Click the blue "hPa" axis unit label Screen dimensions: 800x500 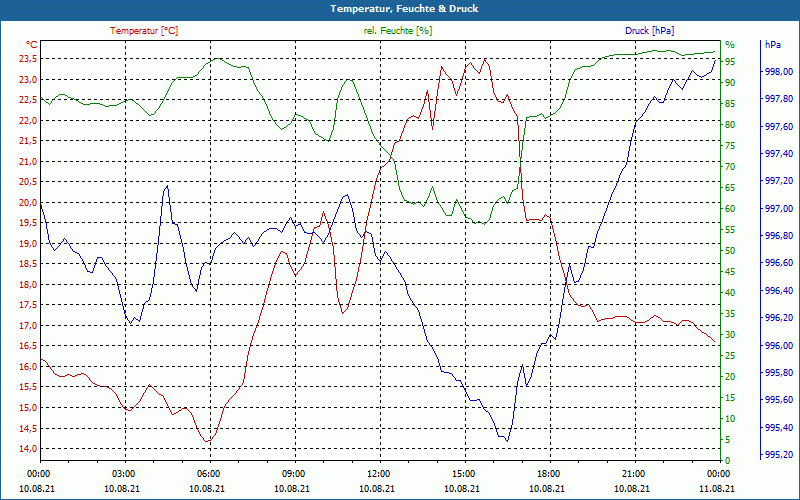click(773, 45)
